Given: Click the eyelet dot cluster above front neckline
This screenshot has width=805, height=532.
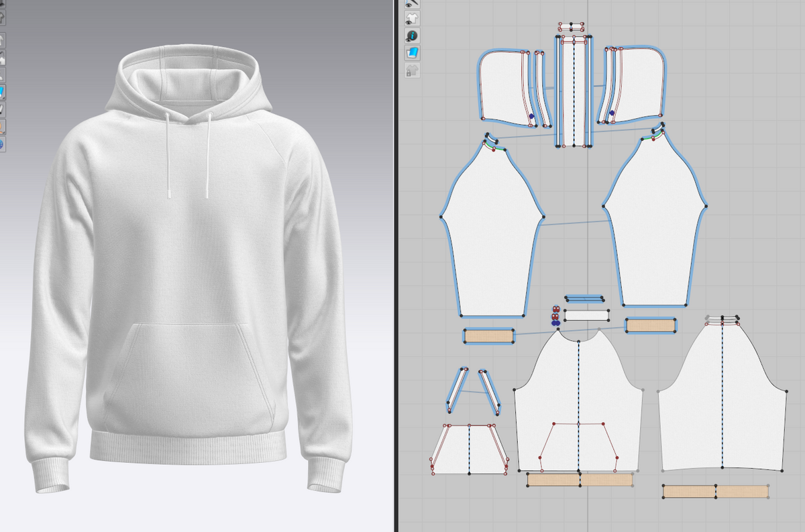Looking at the screenshot, I should pyautogui.click(x=555, y=317).
